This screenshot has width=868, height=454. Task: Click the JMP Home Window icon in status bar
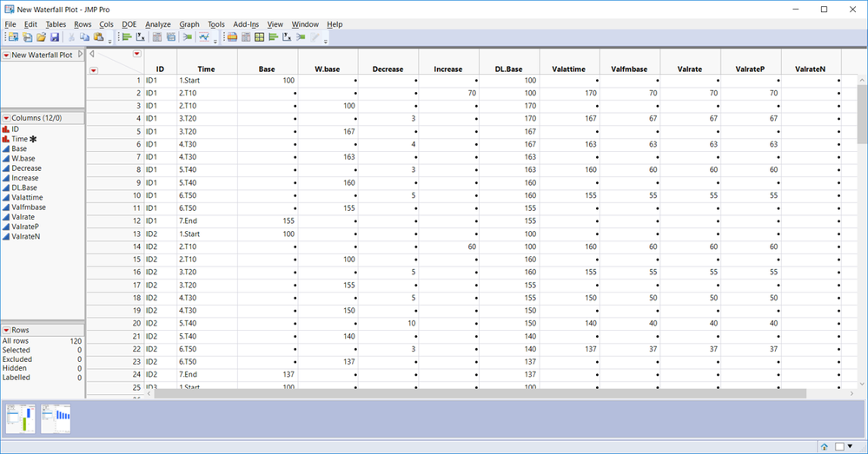coord(825,447)
